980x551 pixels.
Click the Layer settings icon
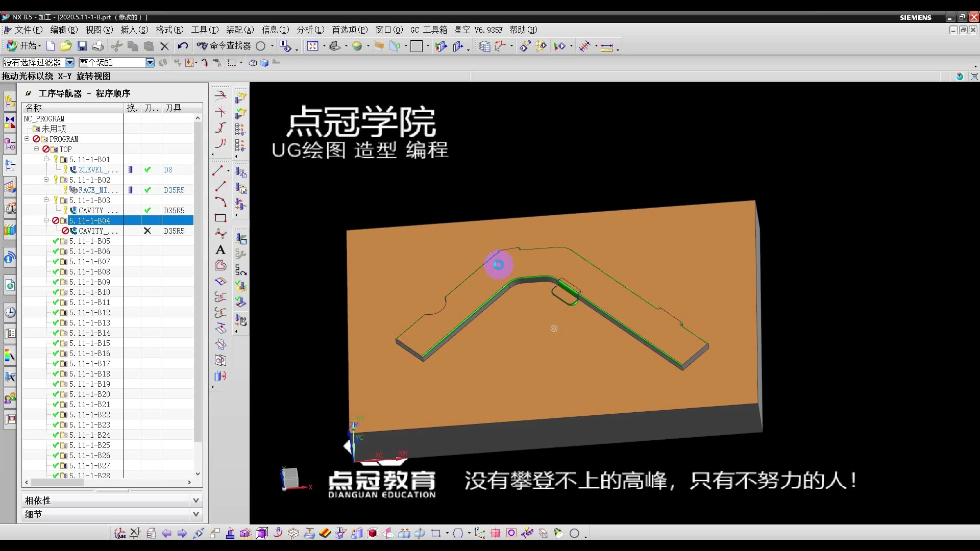coord(484,46)
